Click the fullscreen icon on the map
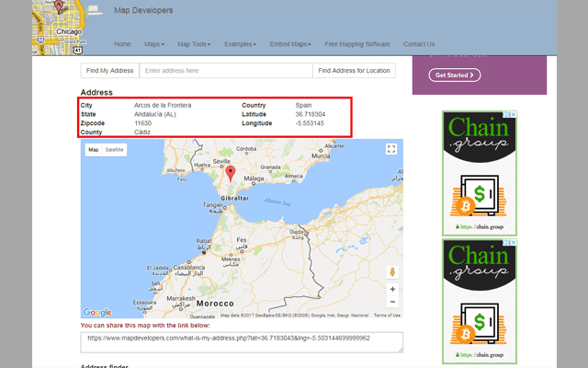The height and width of the screenshot is (368, 588). 391,149
